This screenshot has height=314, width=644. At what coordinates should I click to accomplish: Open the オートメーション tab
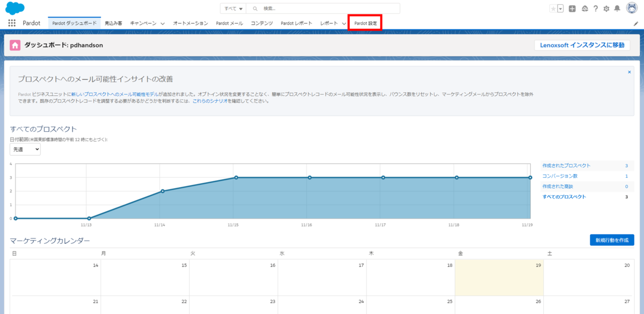point(191,24)
